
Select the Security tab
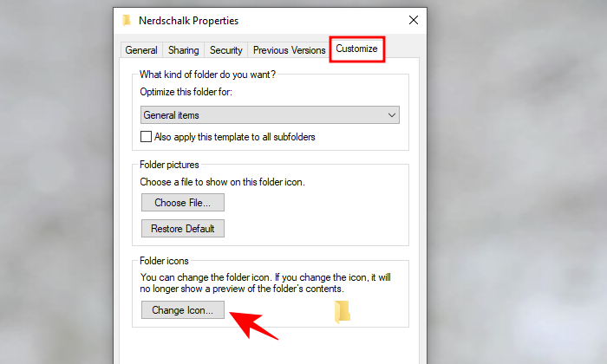tap(226, 50)
